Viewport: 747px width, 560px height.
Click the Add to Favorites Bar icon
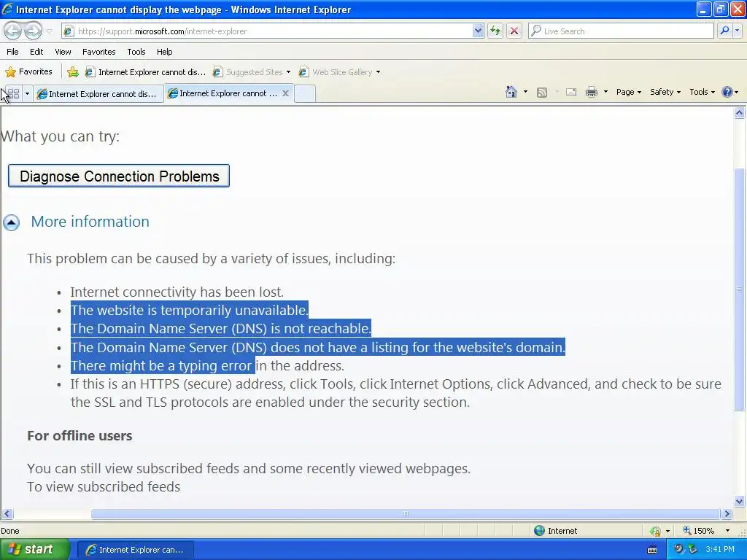73,72
